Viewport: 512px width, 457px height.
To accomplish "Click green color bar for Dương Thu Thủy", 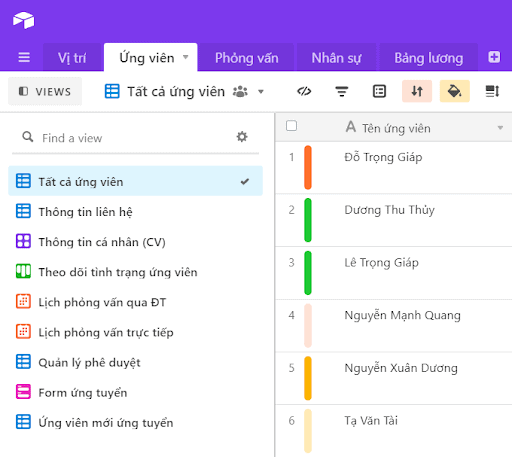I will [x=308, y=220].
